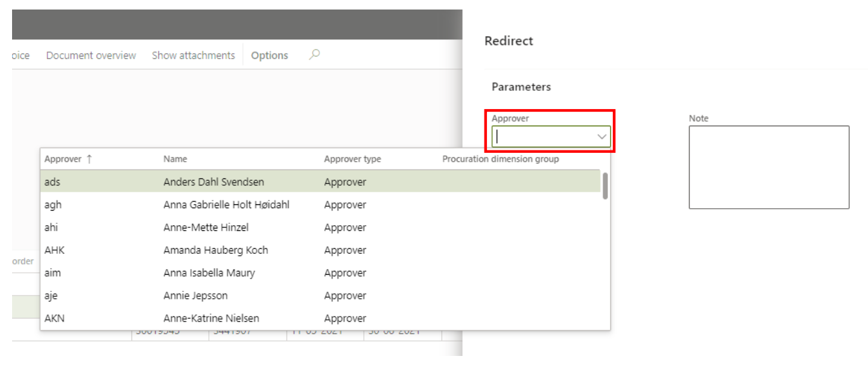Screen dimensions: 868x368
Task: Click inside the Note text box
Action: coord(768,167)
